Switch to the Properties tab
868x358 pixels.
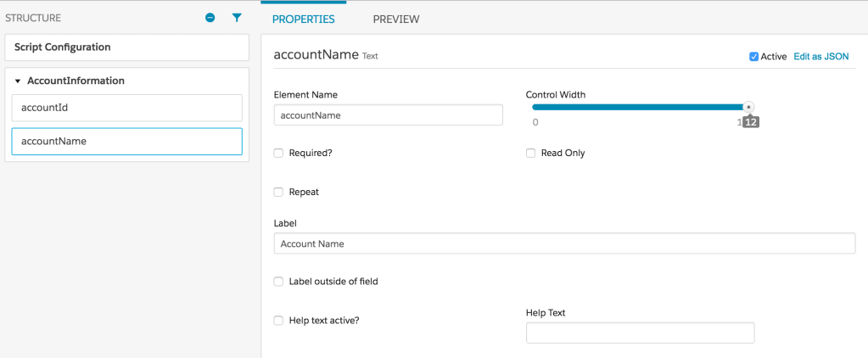[x=303, y=19]
